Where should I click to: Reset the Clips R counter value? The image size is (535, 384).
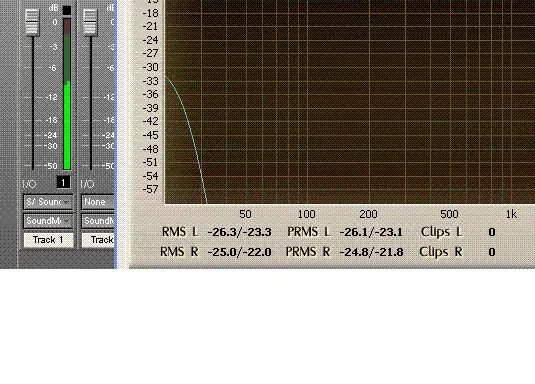tap(492, 252)
